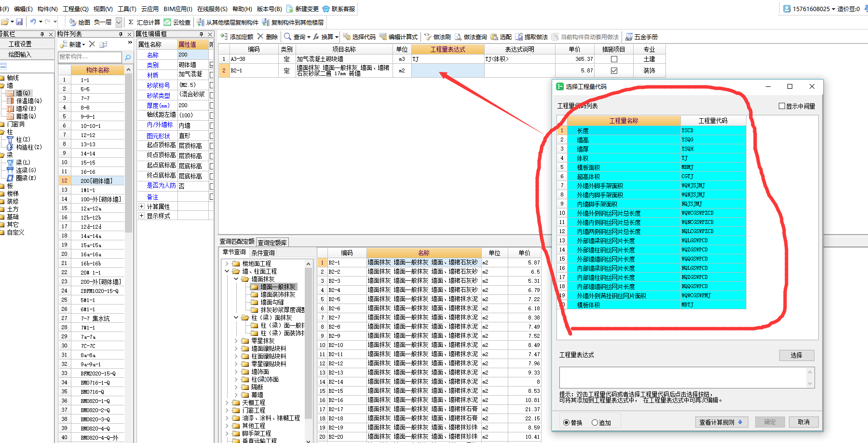Click 取消 button in dialog
Image resolution: width=868 pixels, height=443 pixels.
click(x=803, y=422)
